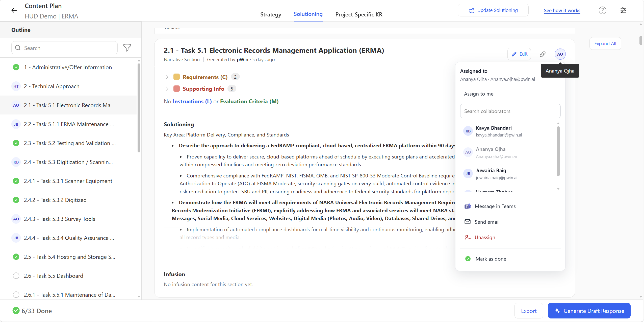644x322 pixels.
Task: Click Generate Draft Response button
Action: pyautogui.click(x=589, y=311)
